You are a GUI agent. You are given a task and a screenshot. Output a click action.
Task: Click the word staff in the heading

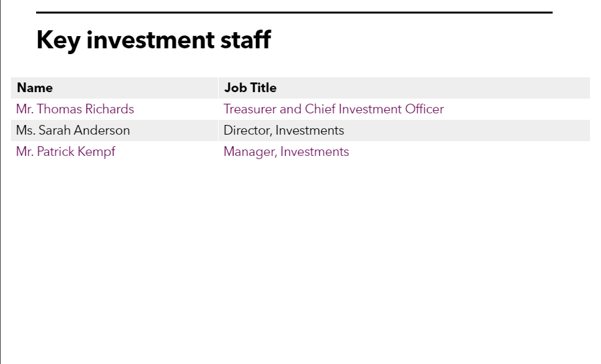pos(246,39)
